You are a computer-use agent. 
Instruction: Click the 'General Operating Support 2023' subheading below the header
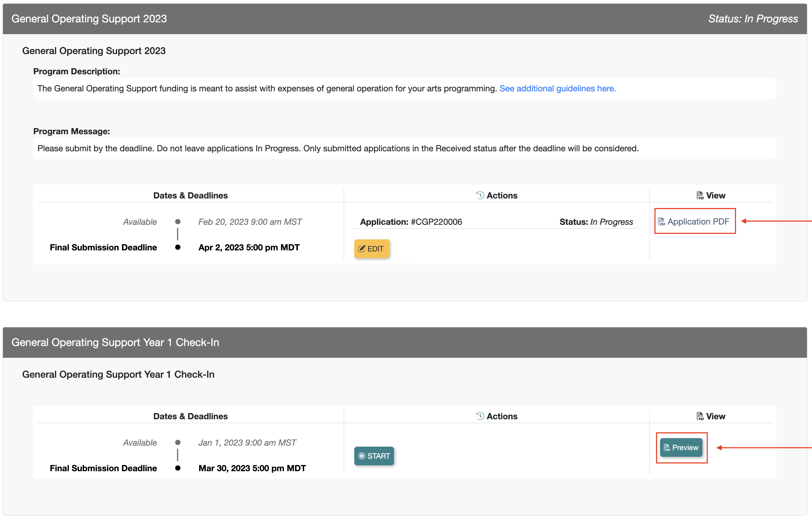click(x=94, y=51)
